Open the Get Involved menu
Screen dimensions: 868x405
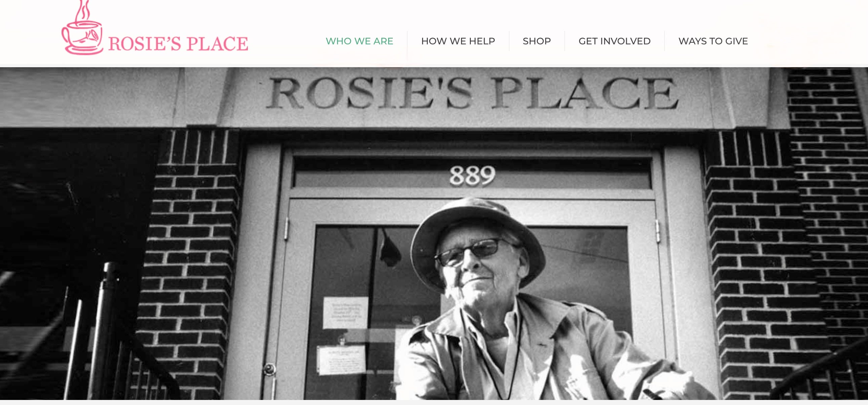[x=615, y=41]
